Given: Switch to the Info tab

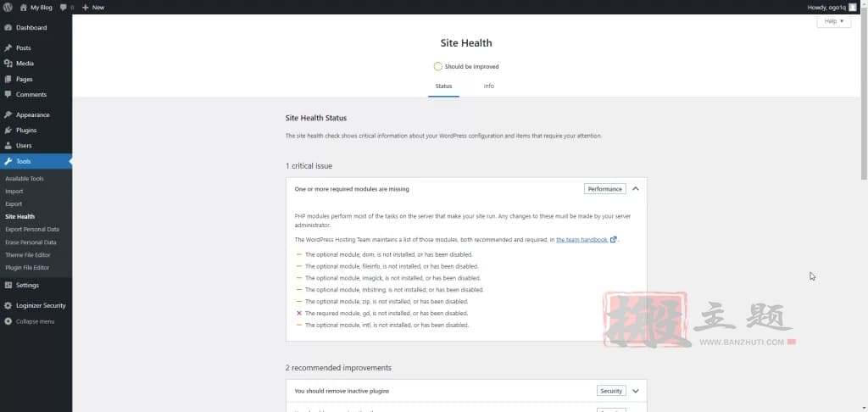Looking at the screenshot, I should click(x=489, y=86).
